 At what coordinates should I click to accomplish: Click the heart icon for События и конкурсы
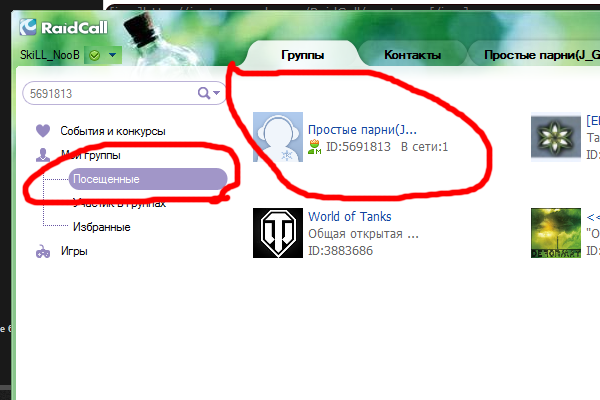click(42, 131)
